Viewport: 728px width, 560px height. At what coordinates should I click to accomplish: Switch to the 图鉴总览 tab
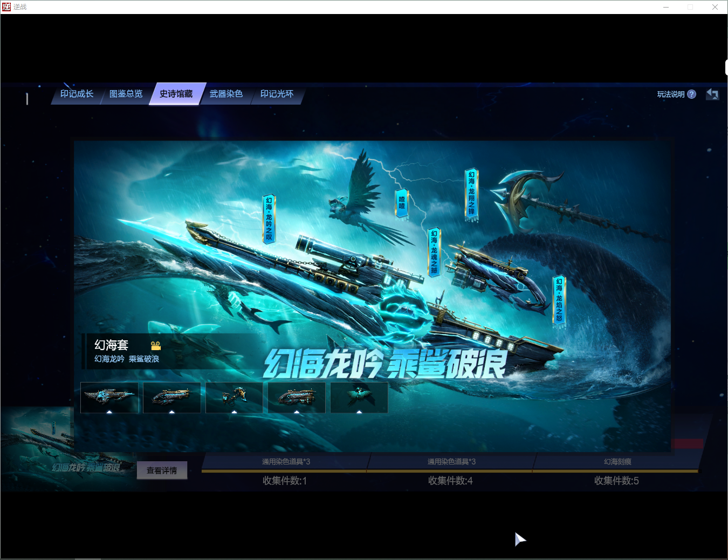click(x=126, y=94)
